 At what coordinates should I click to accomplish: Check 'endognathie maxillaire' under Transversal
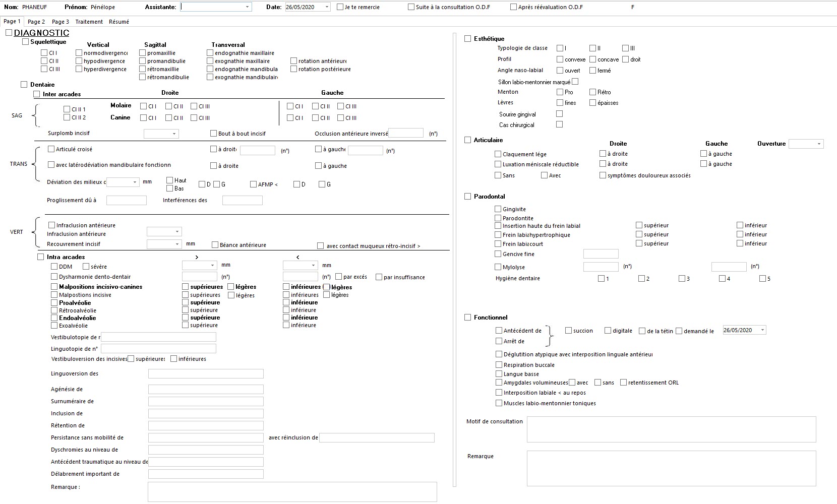[210, 52]
